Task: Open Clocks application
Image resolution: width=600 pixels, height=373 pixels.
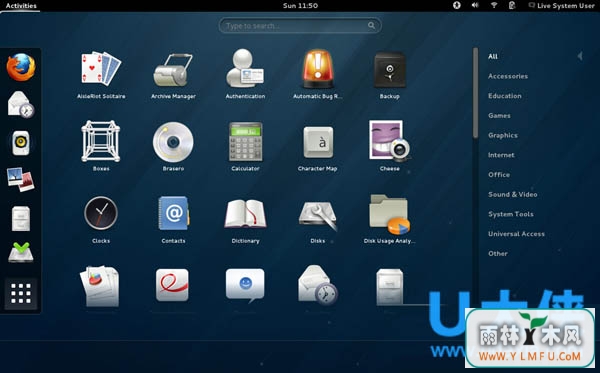Action: pyautogui.click(x=101, y=220)
